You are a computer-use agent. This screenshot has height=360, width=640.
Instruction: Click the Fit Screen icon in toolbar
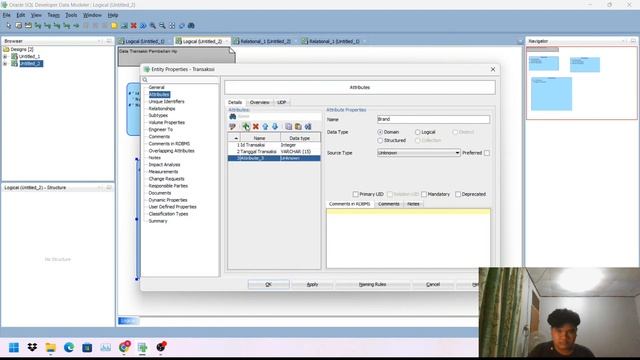pyautogui.click(x=172, y=26)
